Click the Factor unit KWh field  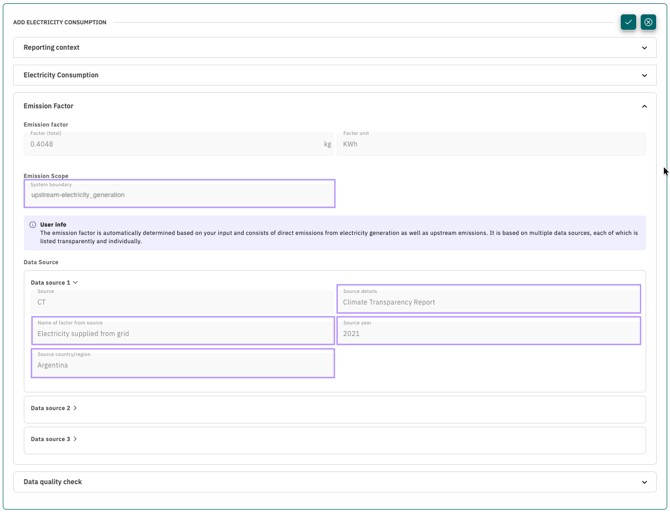point(490,144)
